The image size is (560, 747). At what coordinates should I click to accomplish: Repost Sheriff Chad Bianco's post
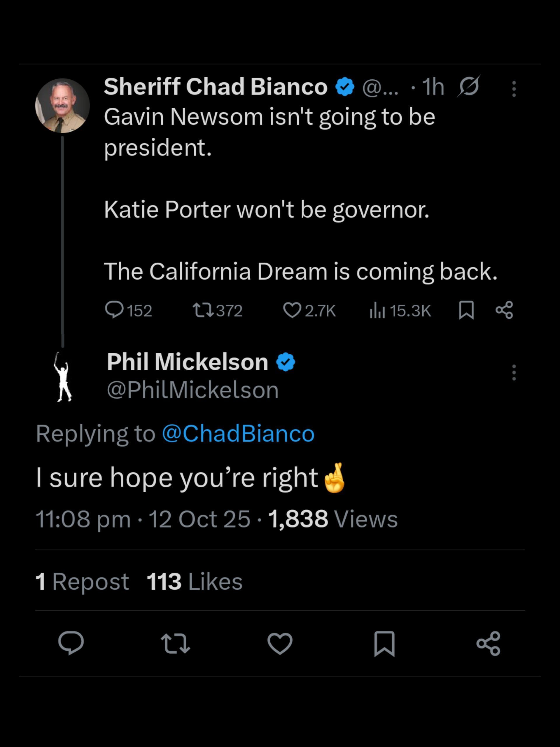(x=202, y=310)
